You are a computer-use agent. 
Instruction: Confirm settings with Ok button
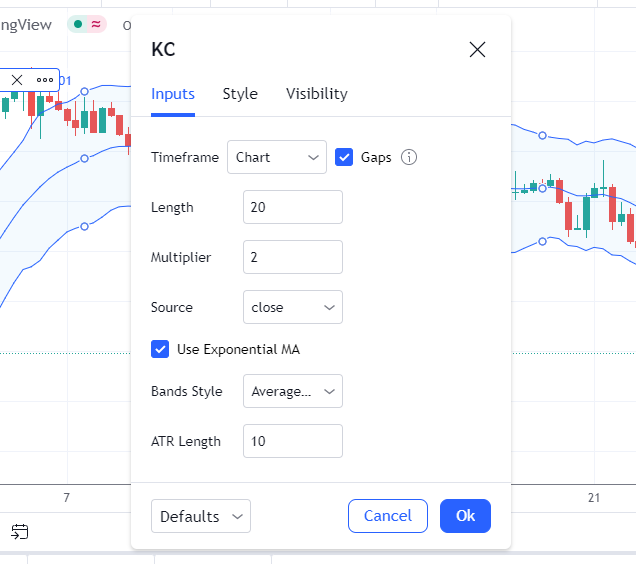tap(465, 516)
